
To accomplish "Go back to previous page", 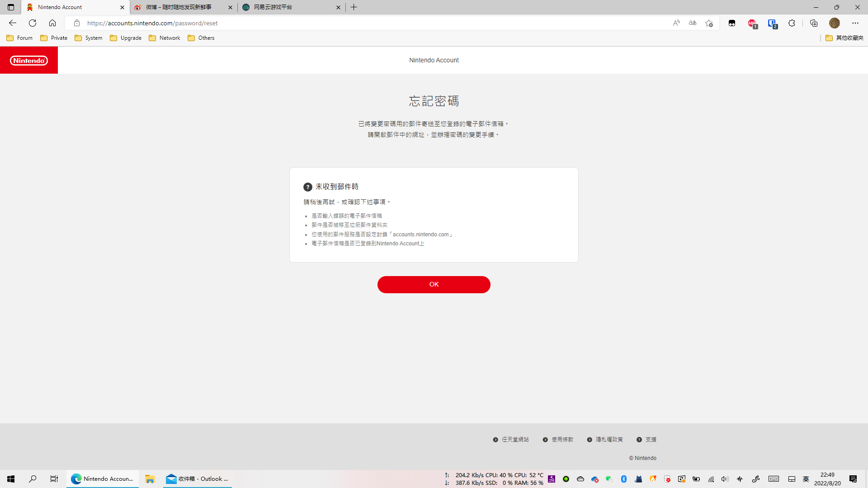I will click(13, 23).
